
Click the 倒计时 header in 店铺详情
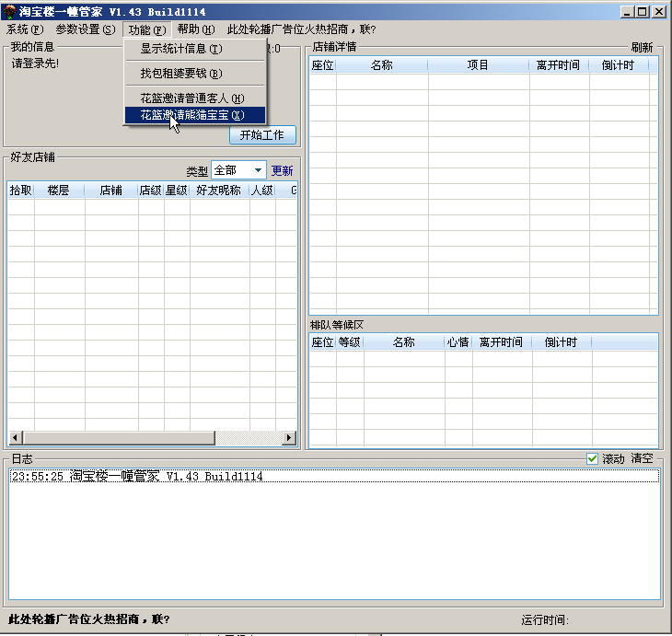[619, 65]
